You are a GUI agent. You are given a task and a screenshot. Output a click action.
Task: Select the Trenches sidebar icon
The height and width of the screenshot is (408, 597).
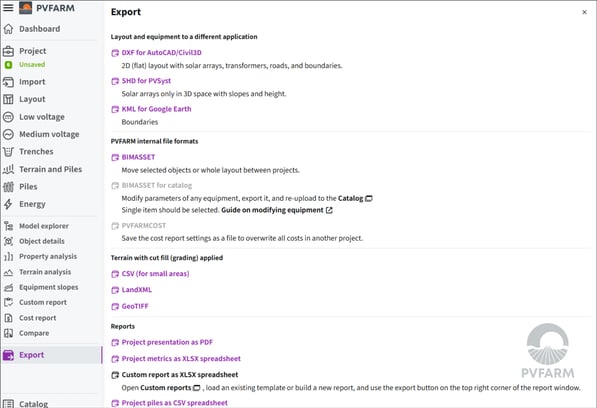8,151
